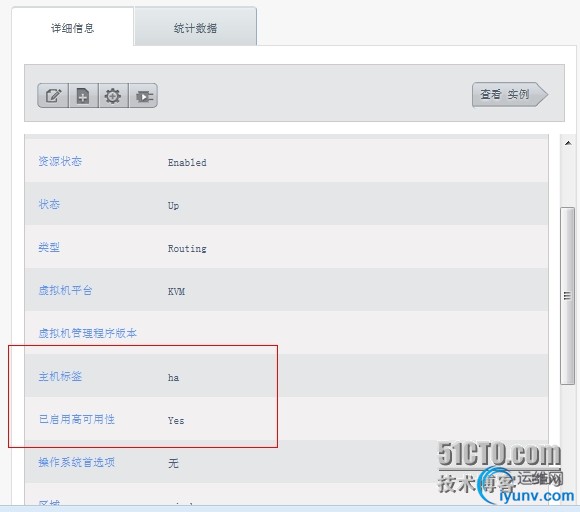Select the Routing value
This screenshot has height=512, width=580.
(x=187, y=249)
